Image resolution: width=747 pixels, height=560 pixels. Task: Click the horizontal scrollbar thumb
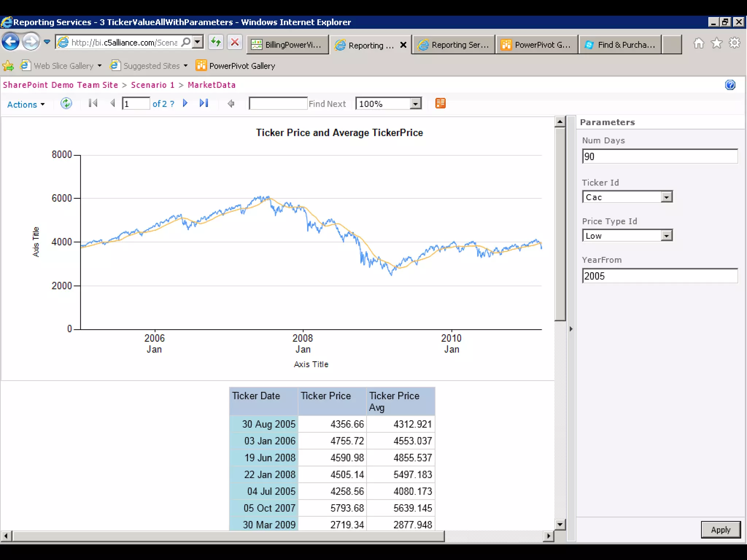228,536
